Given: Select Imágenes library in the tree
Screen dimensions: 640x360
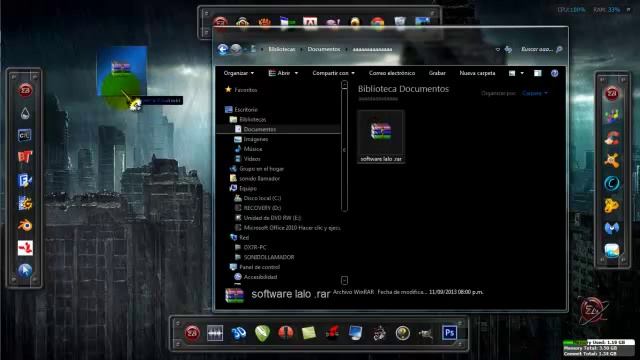Looking at the screenshot, I should coord(256,139).
